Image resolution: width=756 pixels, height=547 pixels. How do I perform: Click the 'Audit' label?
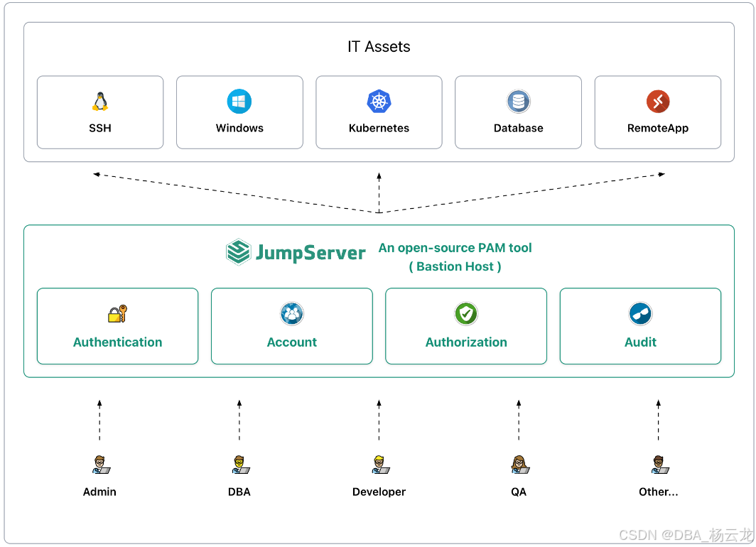(640, 342)
